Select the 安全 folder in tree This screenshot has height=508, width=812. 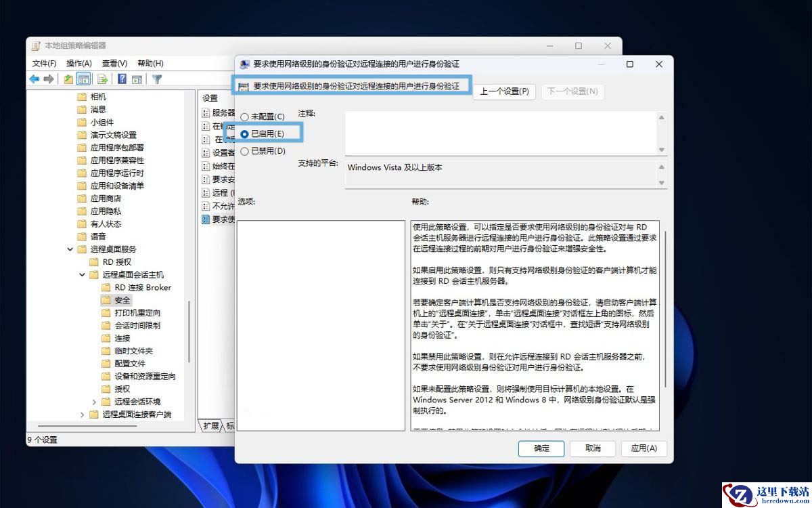pos(122,300)
